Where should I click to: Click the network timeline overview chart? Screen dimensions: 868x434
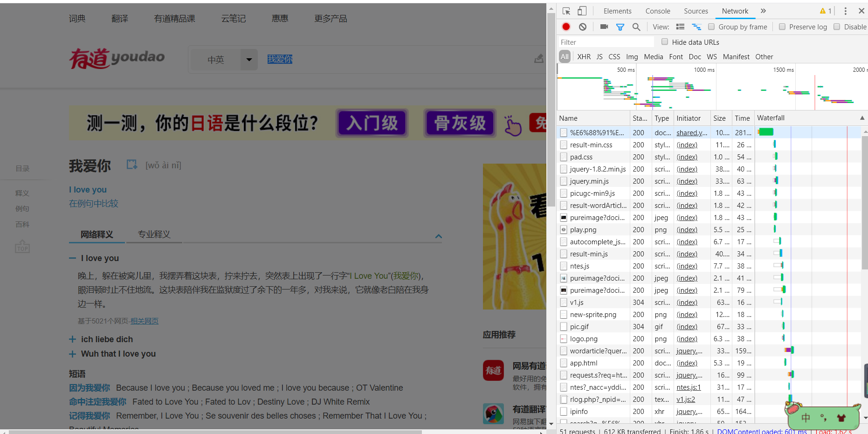click(712, 87)
